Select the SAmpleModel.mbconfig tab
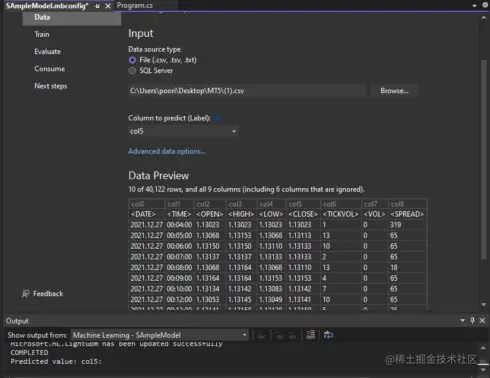The image size is (490, 378). [x=47, y=6]
